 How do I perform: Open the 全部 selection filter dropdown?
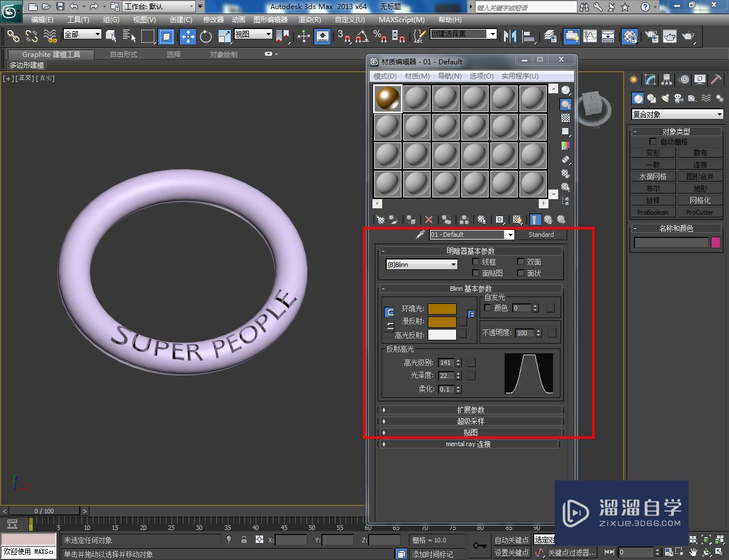click(x=82, y=35)
